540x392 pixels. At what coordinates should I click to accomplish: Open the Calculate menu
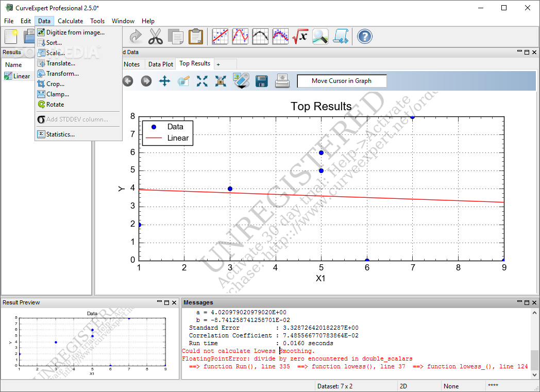coord(70,21)
